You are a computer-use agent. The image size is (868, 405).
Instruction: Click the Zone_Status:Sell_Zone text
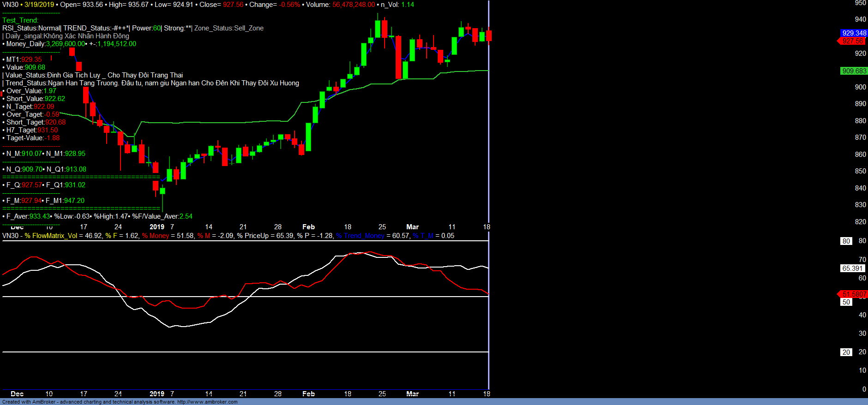tap(229, 28)
